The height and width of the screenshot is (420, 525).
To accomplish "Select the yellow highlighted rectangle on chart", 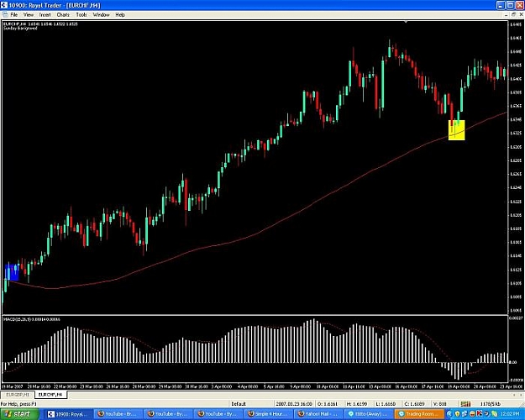I will 456,129.
